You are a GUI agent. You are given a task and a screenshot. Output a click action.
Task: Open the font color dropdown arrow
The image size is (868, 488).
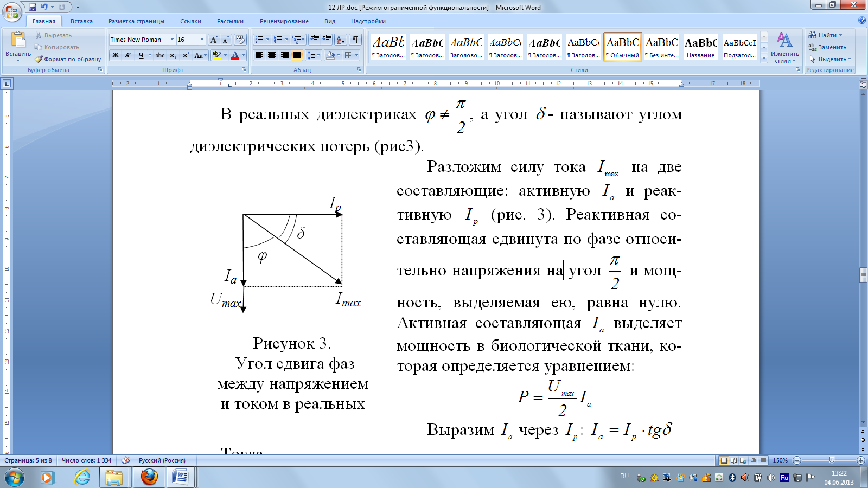[243, 55]
